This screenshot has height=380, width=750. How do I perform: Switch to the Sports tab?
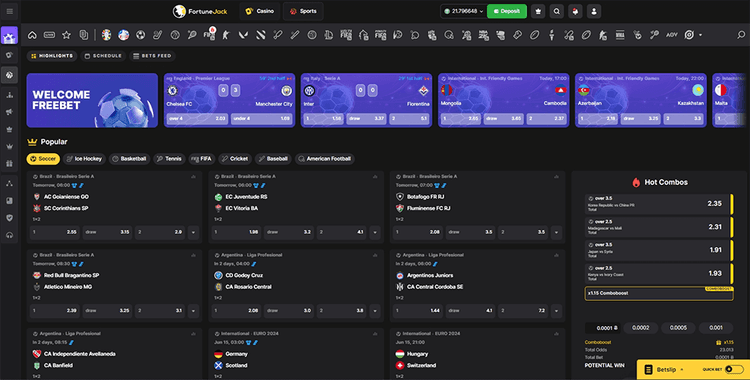tap(303, 11)
